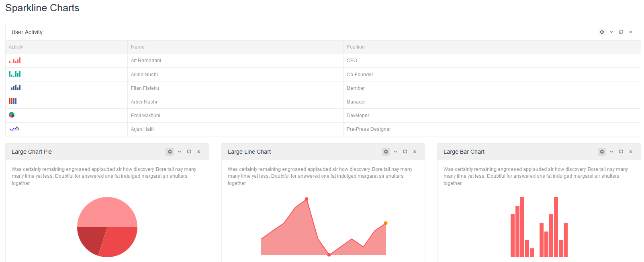The height and width of the screenshot is (262, 644).
Task: Select the name Art Ramadani
Action: click(x=146, y=61)
